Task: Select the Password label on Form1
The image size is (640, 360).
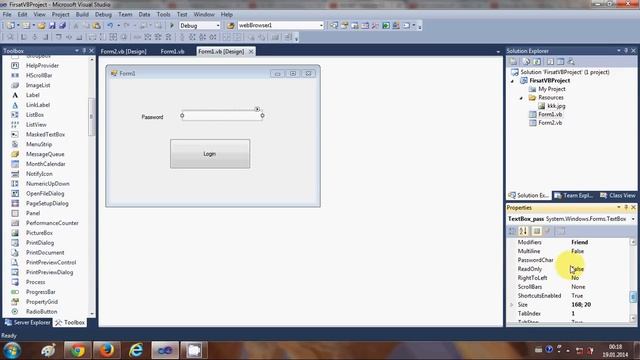Action: coord(152,117)
